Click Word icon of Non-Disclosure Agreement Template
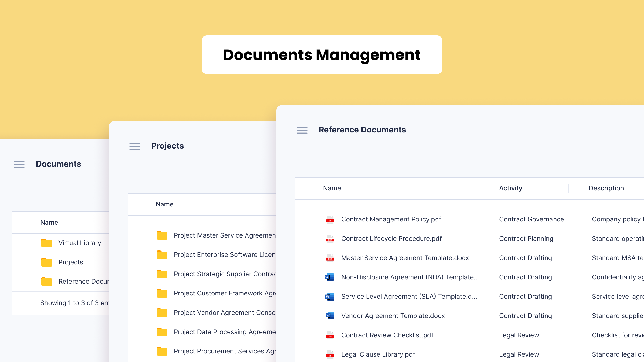 click(329, 277)
